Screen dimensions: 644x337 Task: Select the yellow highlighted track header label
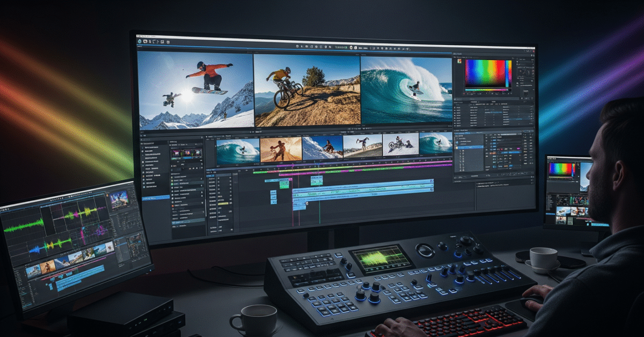(x=224, y=204)
